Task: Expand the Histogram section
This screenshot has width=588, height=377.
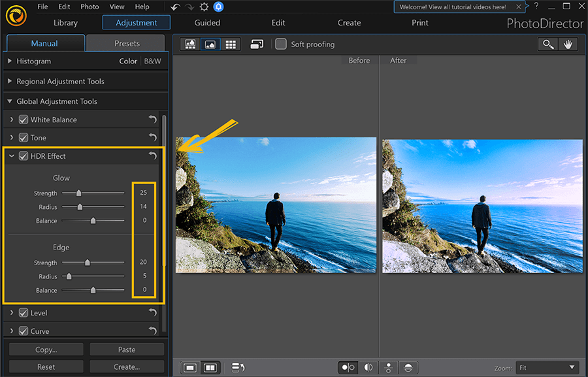Action: click(x=10, y=61)
